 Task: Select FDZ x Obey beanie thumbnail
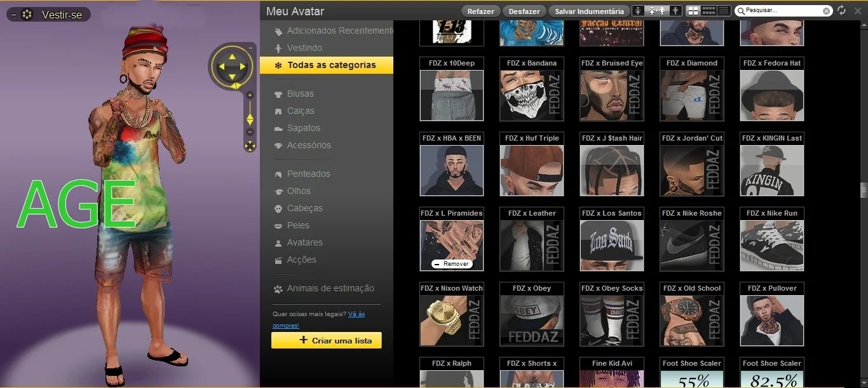tap(532, 320)
